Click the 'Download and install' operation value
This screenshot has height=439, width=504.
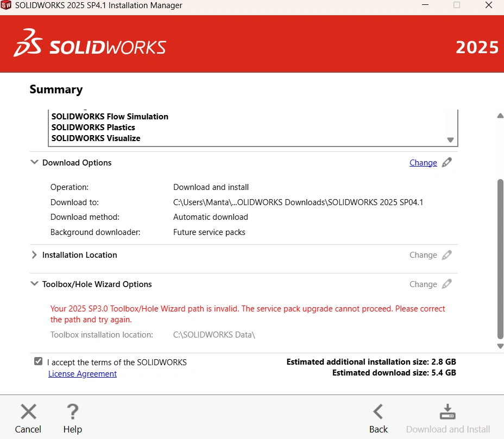tap(211, 187)
